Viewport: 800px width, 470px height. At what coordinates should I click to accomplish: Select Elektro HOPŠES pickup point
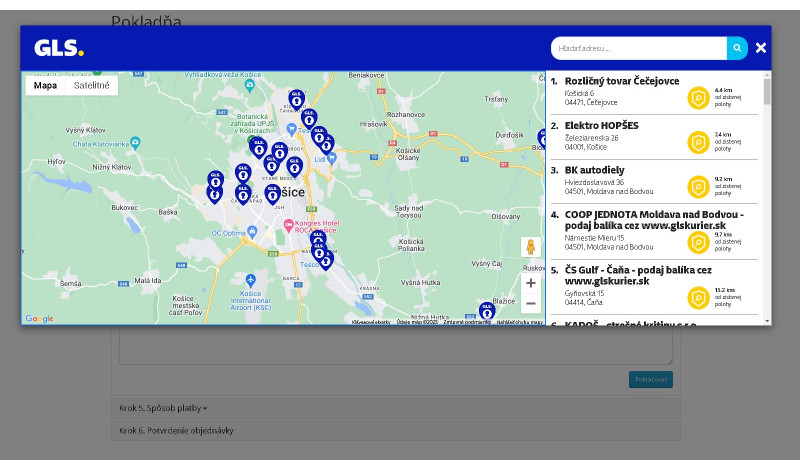pyautogui.click(x=601, y=126)
